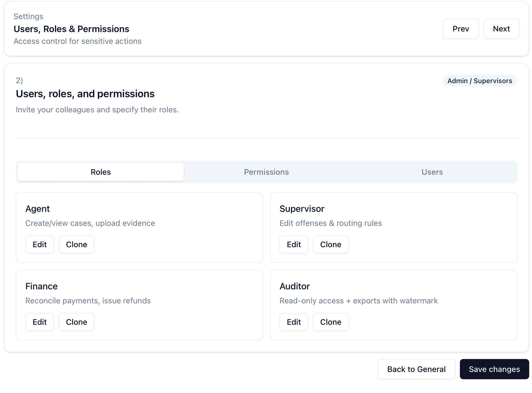Viewport: 532px width, 393px height.
Task: Select the Users, Roles & Permissions heading
Action: (72, 29)
